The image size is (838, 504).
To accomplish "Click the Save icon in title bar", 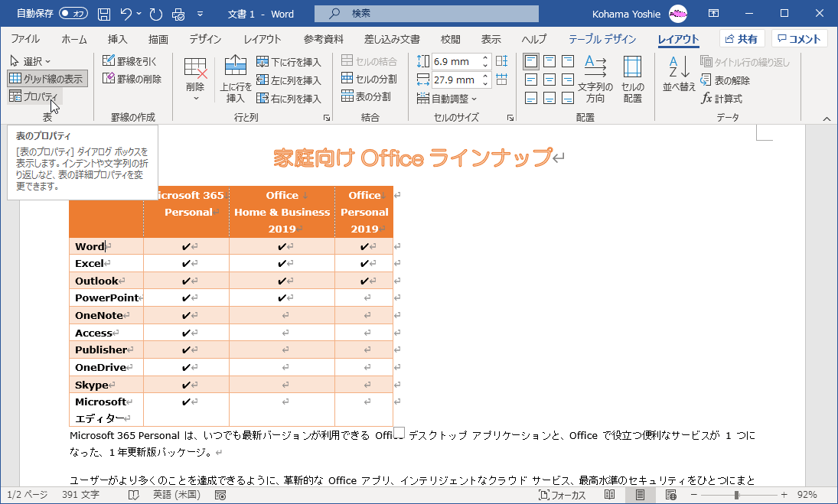I will [104, 14].
